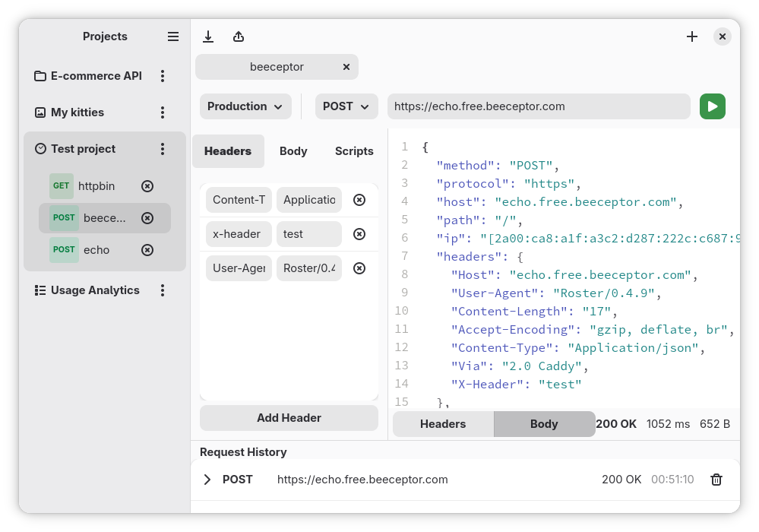Click the Add Header button
This screenshot has height=532, width=759.
click(289, 418)
